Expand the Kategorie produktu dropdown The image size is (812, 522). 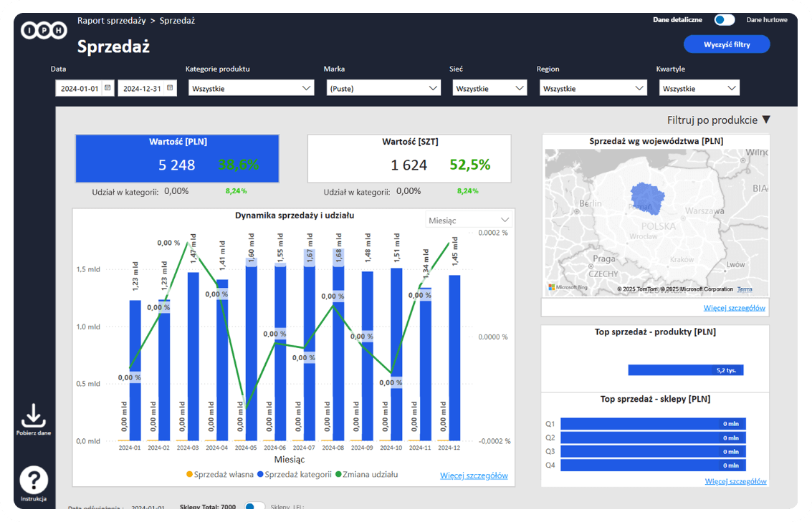coord(251,88)
